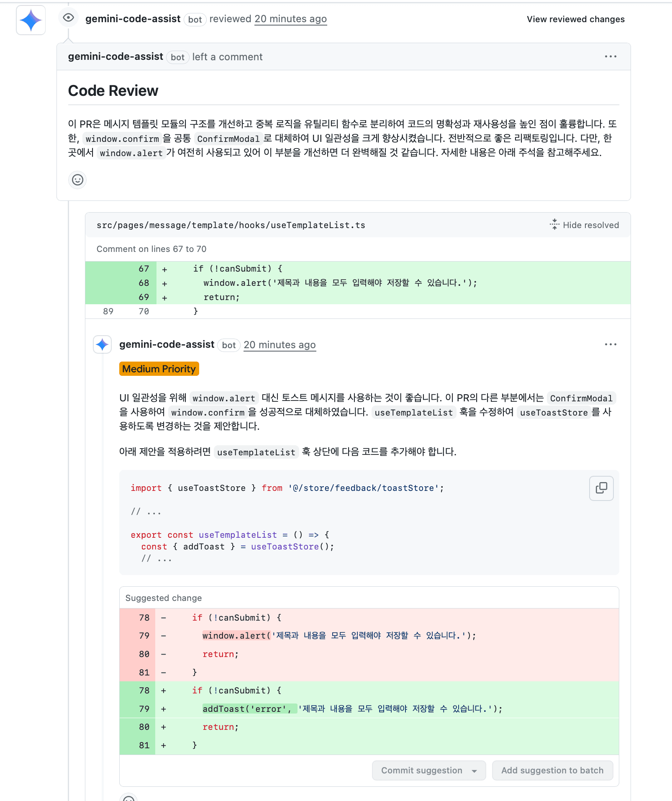Screen dimensions: 672x801
Task: Expand the Commit suggestion dropdown arrow
Action: click(x=474, y=771)
